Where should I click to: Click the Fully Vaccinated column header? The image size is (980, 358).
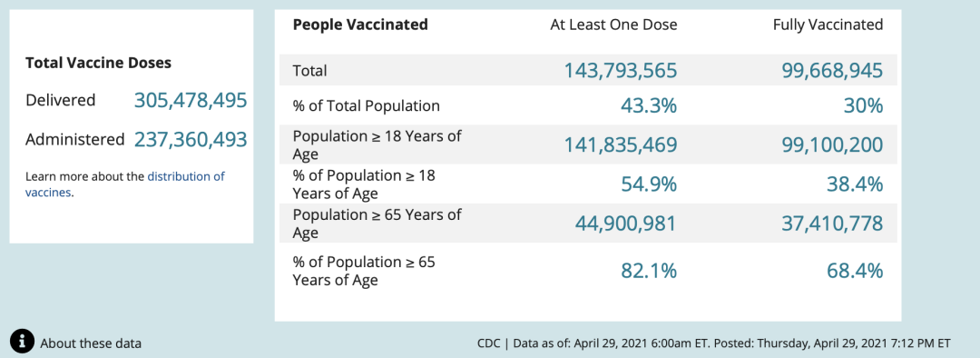click(828, 25)
